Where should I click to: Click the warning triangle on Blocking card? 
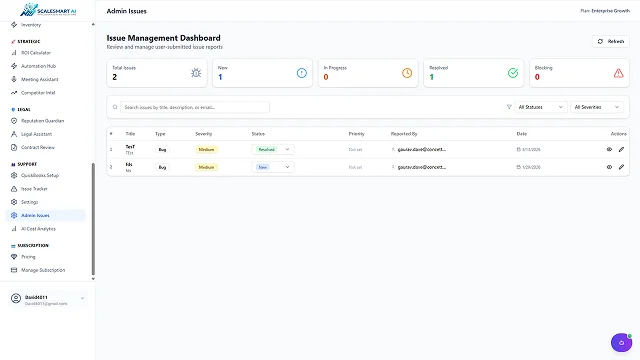point(618,73)
